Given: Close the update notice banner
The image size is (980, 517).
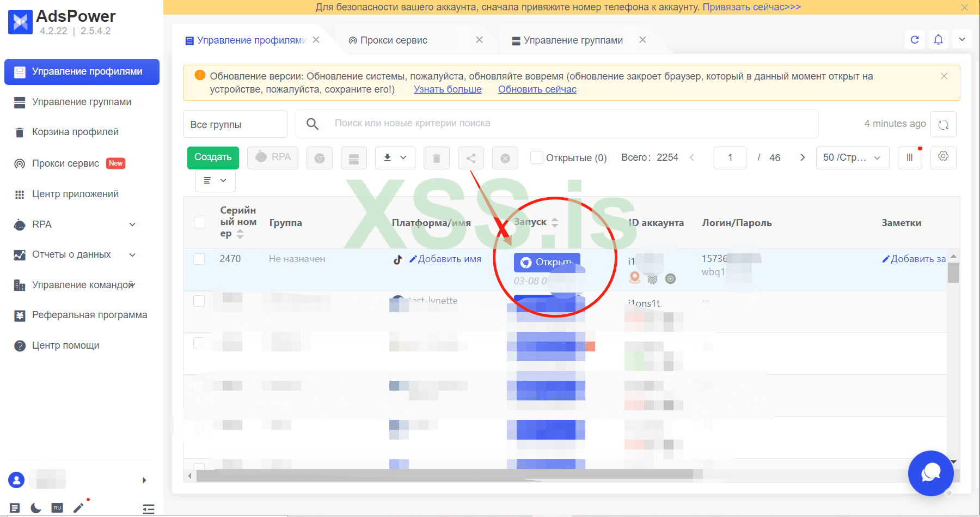Looking at the screenshot, I should 944,76.
